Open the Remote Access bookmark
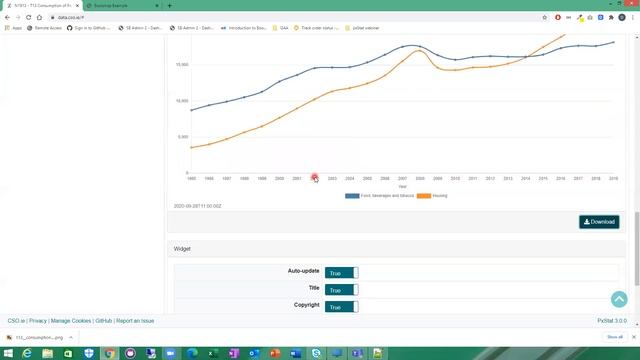This screenshot has width=640, height=360. coord(44,28)
